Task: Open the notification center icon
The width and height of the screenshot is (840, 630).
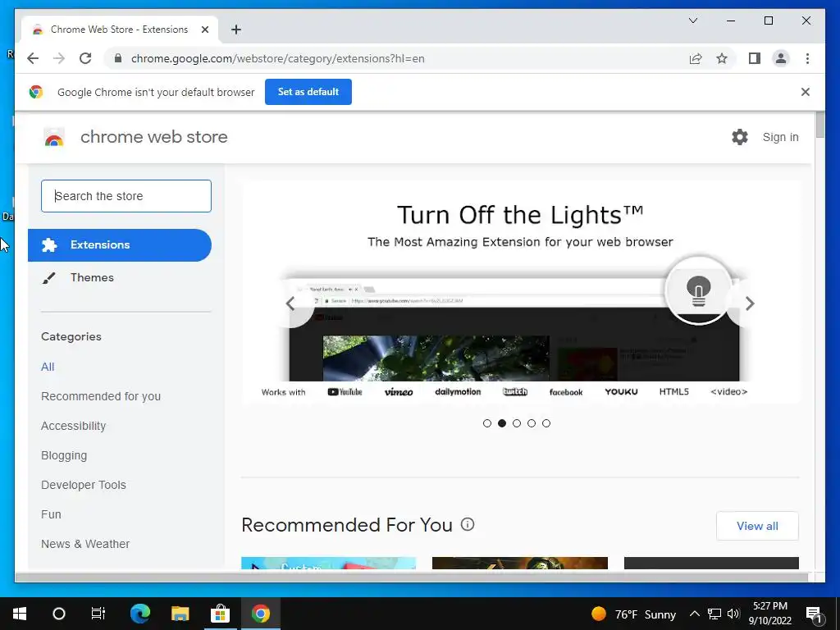Action: pyautogui.click(x=814, y=614)
